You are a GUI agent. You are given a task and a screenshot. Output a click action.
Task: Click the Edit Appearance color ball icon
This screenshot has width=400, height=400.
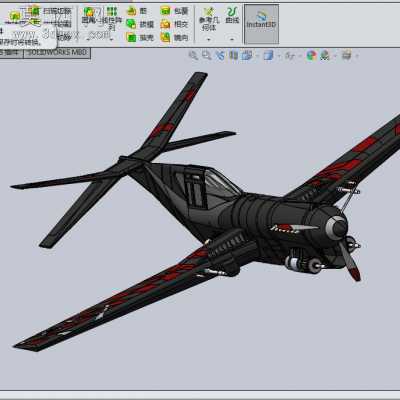[311, 55]
